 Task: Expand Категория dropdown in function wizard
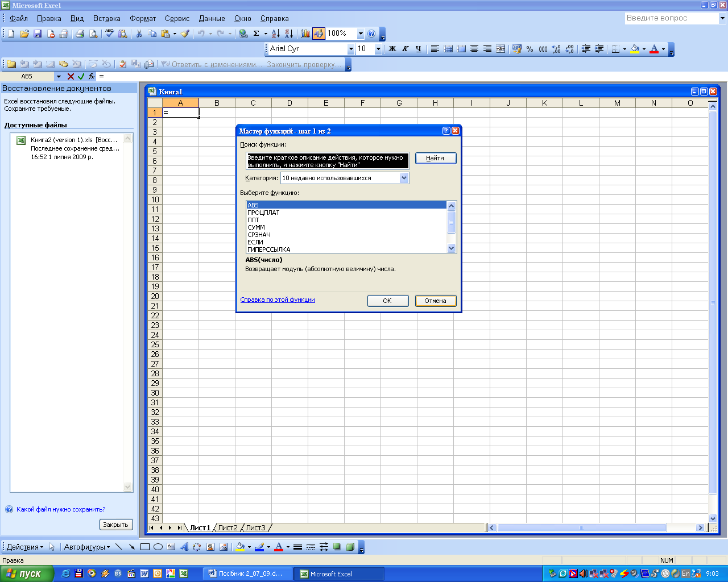(404, 178)
